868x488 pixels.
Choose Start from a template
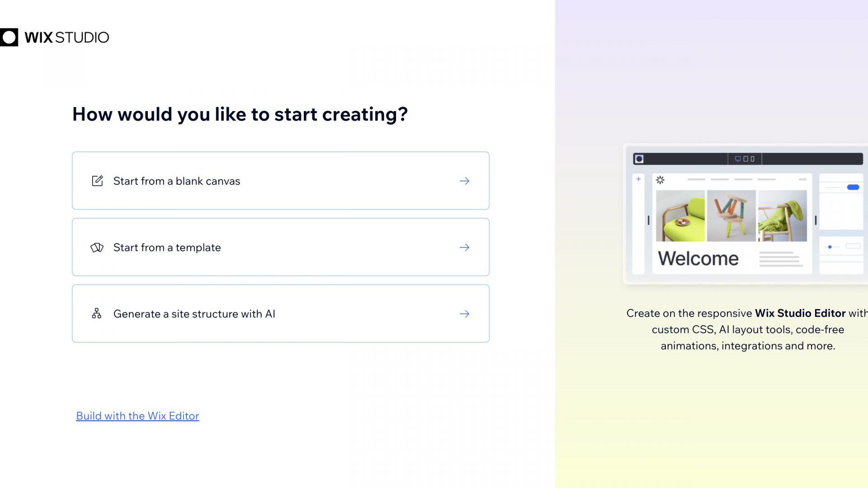[280, 248]
